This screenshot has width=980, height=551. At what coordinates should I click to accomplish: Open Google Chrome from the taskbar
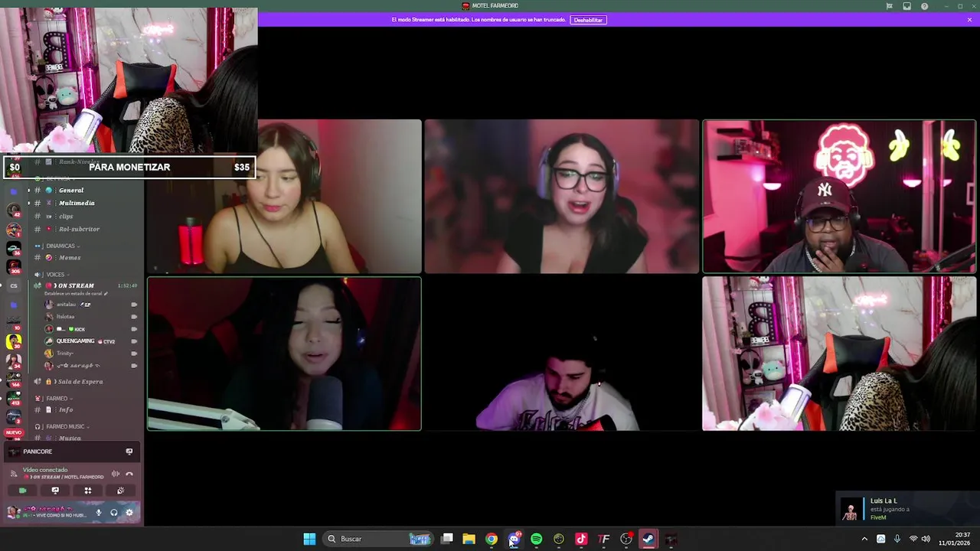[492, 539]
